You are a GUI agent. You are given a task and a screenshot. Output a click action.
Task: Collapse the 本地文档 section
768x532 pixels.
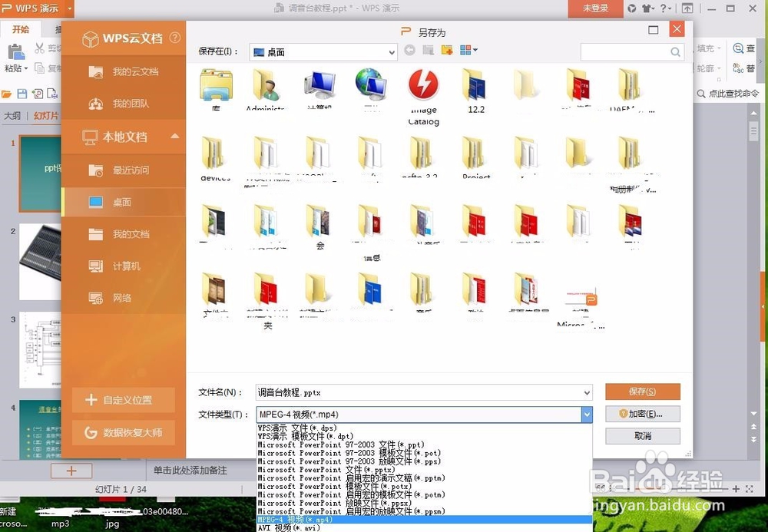coord(175,136)
